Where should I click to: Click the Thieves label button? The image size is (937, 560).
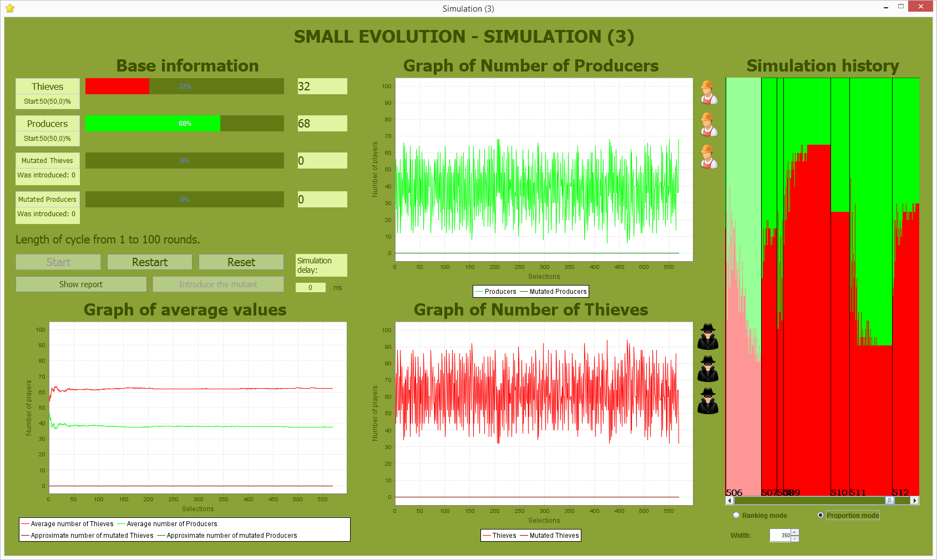tap(48, 86)
